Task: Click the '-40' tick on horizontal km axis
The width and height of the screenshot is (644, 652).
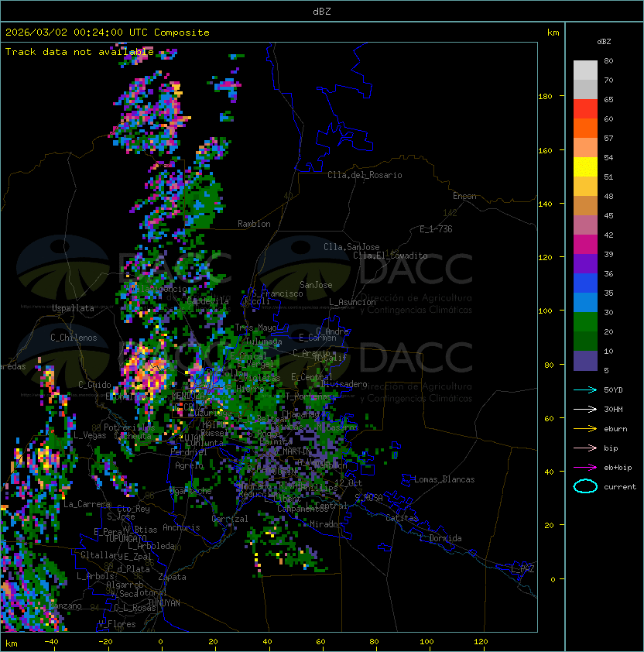Action: [x=51, y=642]
